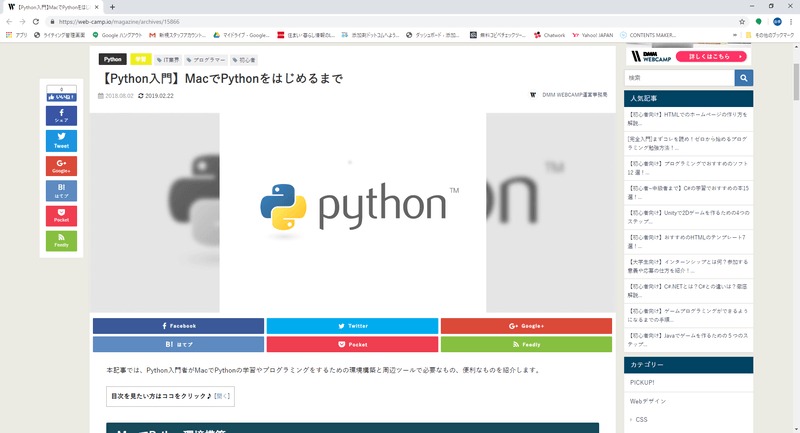Click the address bar URL
Viewport: 800px width, 433px height.
119,22
